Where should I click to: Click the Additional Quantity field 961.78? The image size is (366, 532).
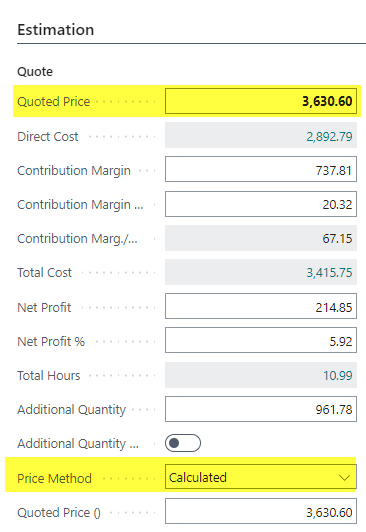click(x=261, y=409)
